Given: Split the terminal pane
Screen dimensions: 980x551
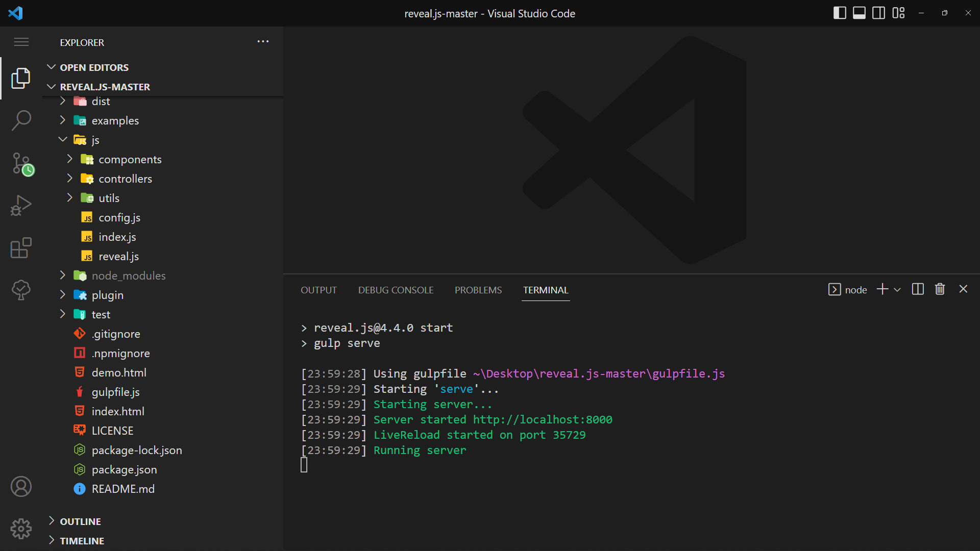Looking at the screenshot, I should (x=918, y=289).
